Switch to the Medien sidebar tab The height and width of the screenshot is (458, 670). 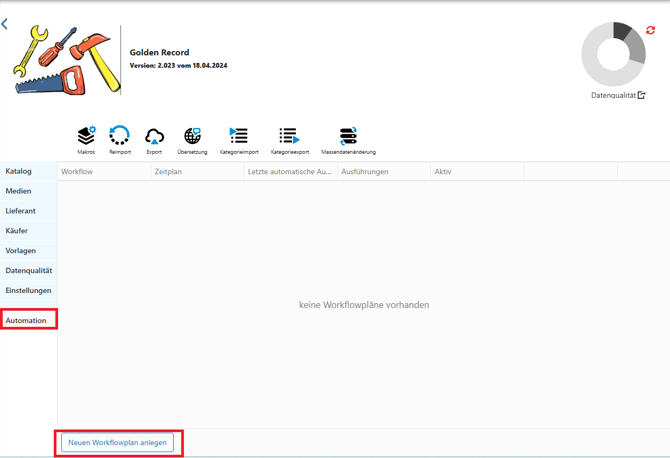point(19,191)
